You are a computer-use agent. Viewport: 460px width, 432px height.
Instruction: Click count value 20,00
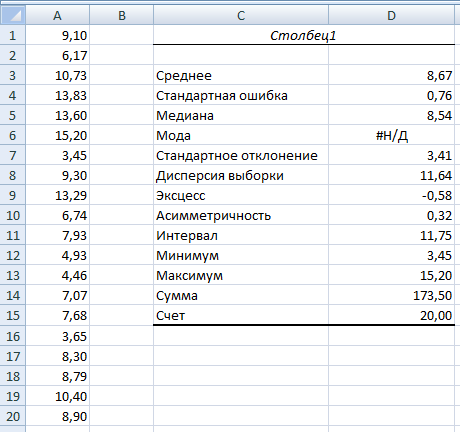click(x=391, y=315)
